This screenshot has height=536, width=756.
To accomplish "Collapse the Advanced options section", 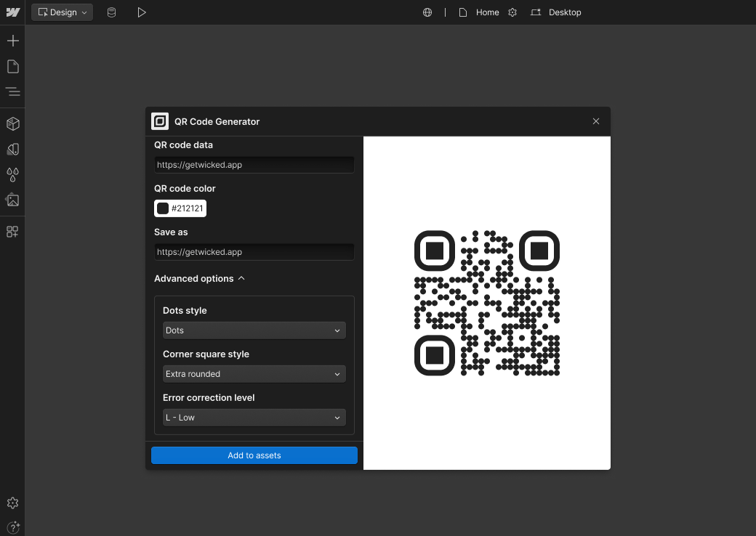I will 200,279.
